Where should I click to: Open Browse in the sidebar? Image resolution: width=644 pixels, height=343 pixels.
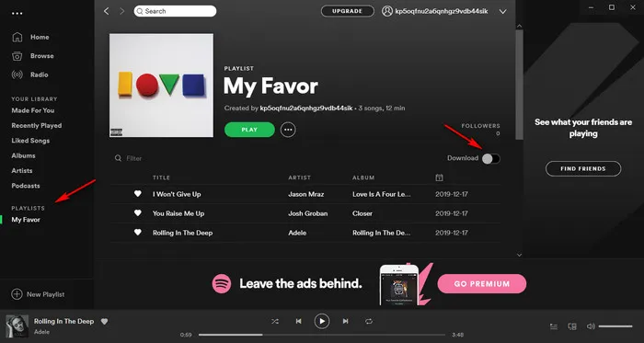coord(42,56)
